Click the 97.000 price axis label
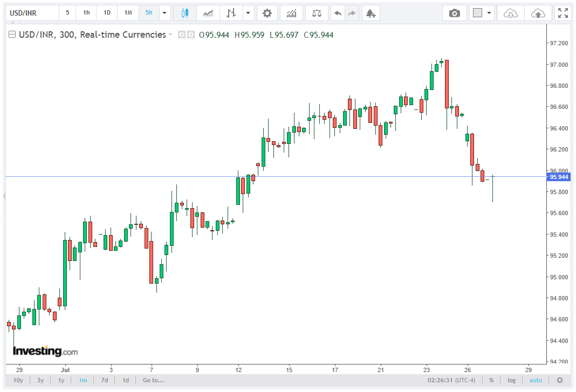Image resolution: width=576 pixels, height=392 pixels. 559,65
